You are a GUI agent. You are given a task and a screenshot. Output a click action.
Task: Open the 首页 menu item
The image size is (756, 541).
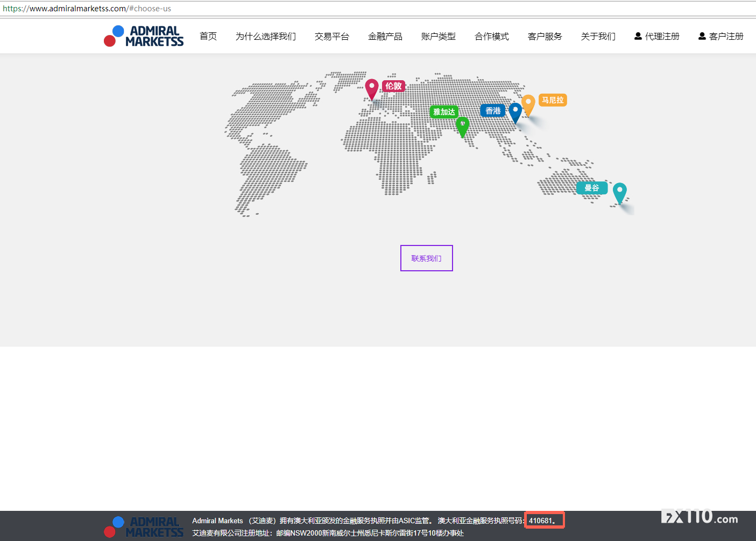coord(208,36)
